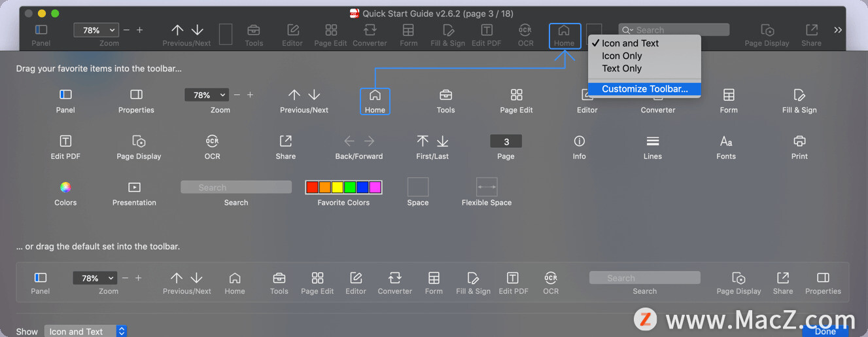Screen dimensions: 868x337
Task: Click the zoom-in plus in the top toolbar
Action: (x=139, y=30)
